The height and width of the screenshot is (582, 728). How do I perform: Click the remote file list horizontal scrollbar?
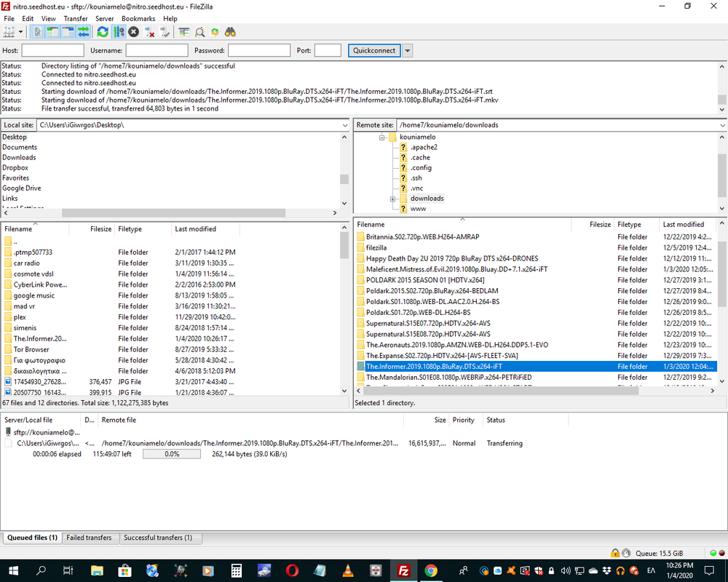pos(499,391)
